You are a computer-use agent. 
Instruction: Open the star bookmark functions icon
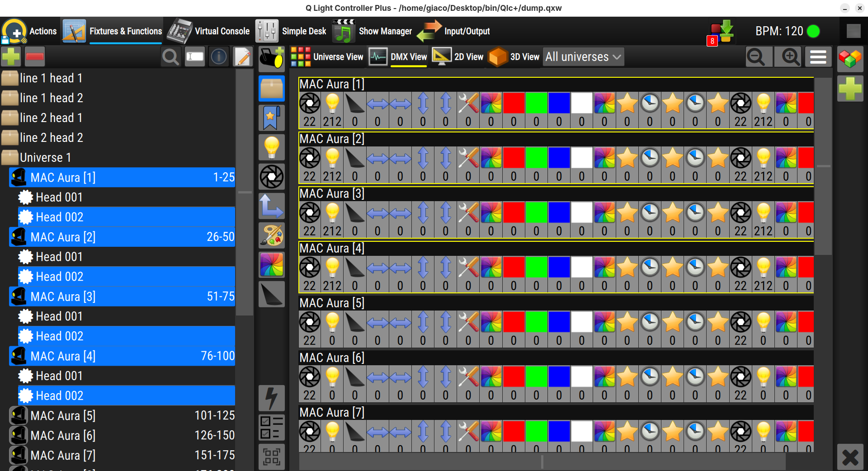[272, 118]
